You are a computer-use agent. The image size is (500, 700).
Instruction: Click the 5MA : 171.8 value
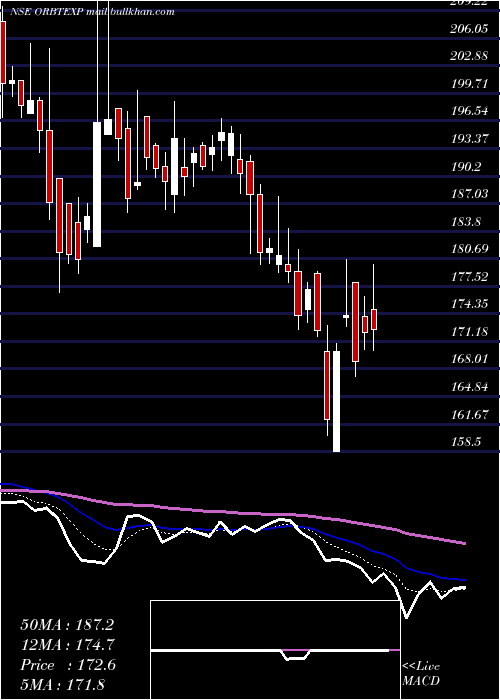click(x=62, y=684)
